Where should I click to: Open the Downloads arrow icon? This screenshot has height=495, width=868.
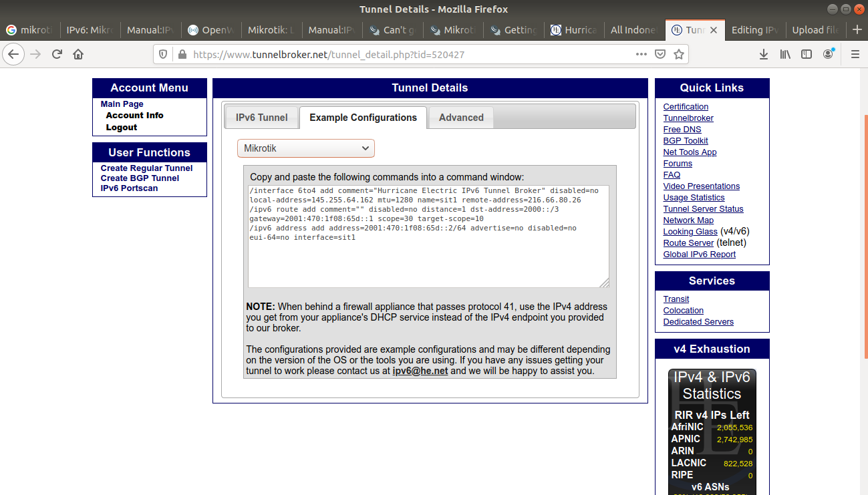pyautogui.click(x=764, y=54)
